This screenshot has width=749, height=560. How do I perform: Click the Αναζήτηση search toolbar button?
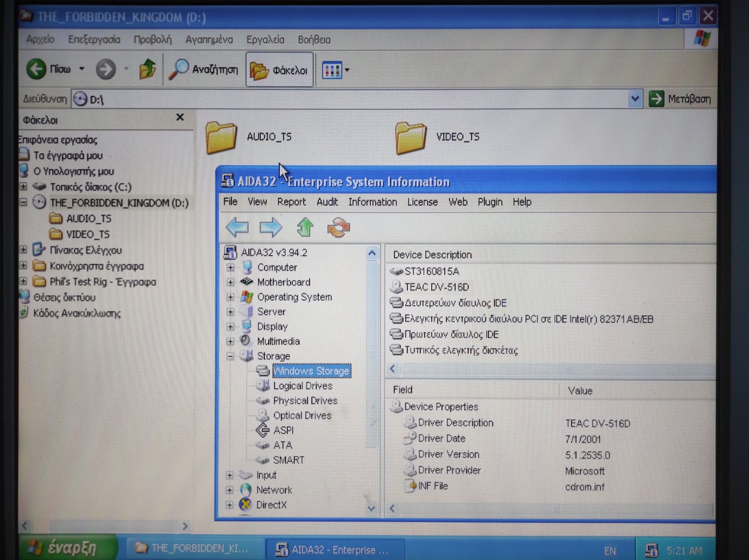click(204, 70)
